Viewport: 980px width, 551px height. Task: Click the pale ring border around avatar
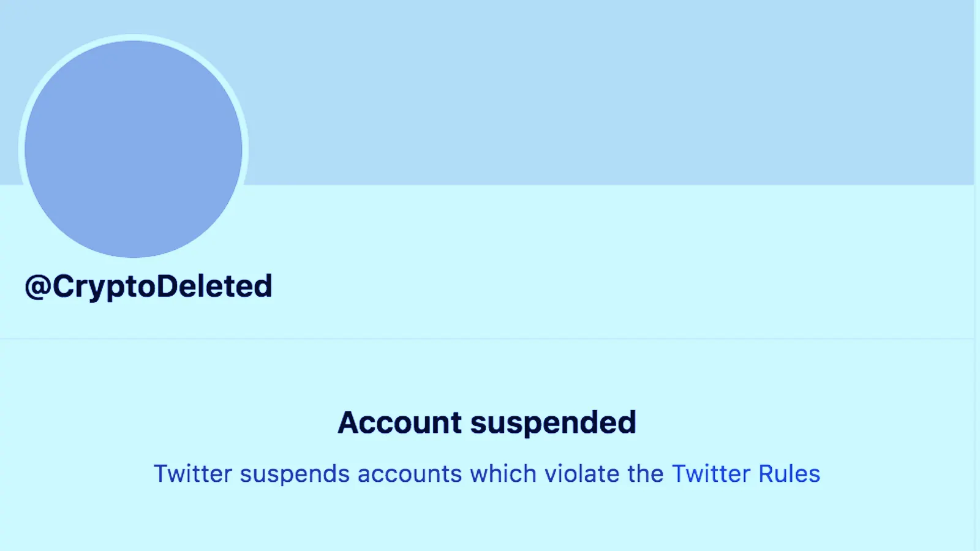point(134,37)
